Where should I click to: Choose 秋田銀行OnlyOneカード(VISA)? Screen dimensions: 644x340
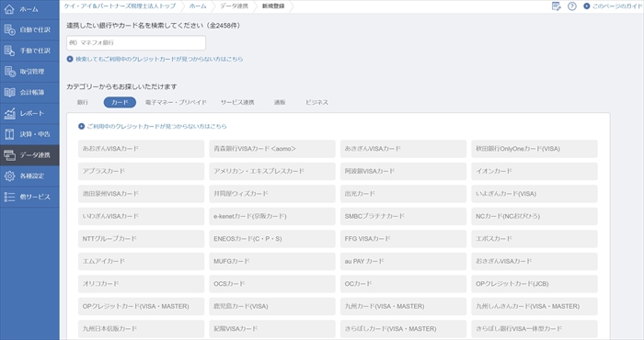coord(535,149)
